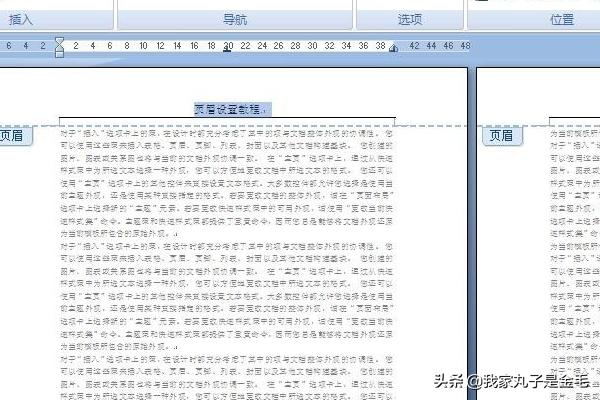Click the 位置 ribbon group label
The width and height of the screenshot is (600, 400).
point(562,20)
